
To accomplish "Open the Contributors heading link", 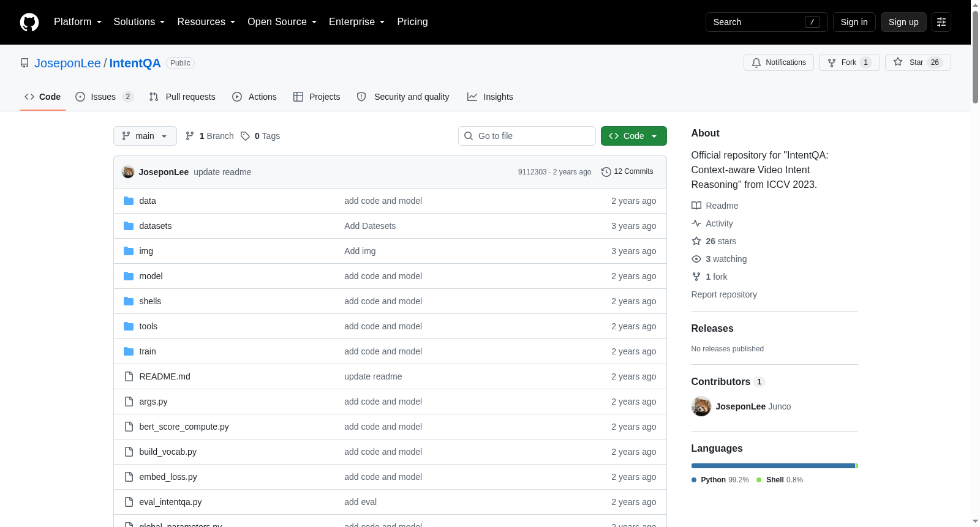I will [x=728, y=382].
